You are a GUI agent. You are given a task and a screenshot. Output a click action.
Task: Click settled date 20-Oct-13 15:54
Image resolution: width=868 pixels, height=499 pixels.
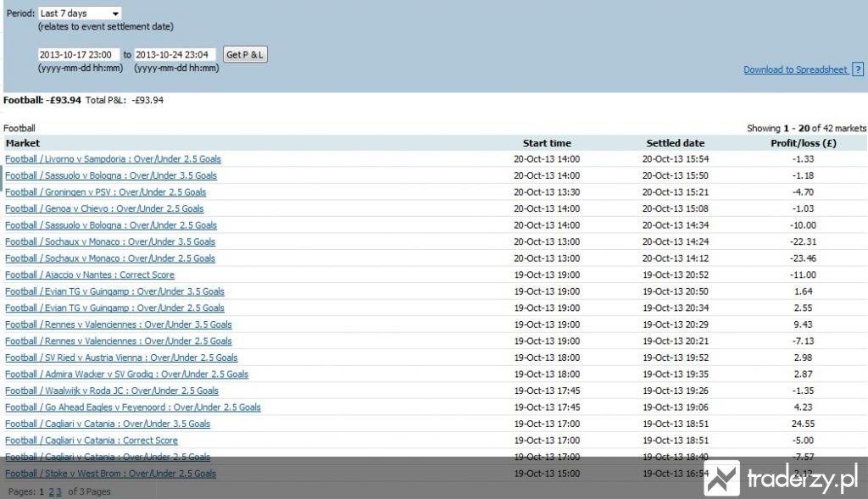click(676, 159)
